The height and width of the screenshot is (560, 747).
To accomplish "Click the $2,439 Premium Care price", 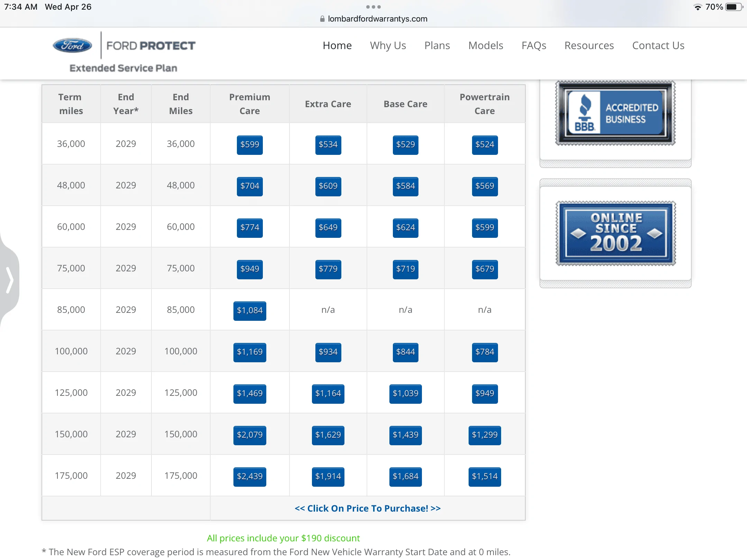I will 250,476.
